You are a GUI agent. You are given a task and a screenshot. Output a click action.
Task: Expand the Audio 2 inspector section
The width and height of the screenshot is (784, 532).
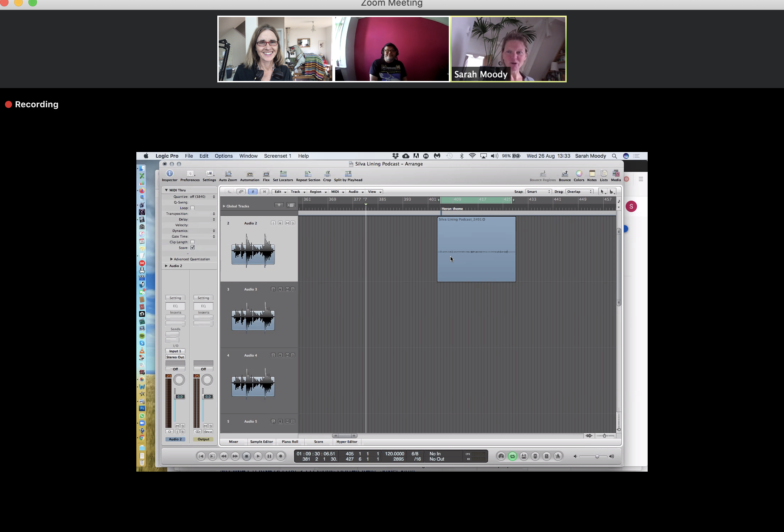click(166, 266)
